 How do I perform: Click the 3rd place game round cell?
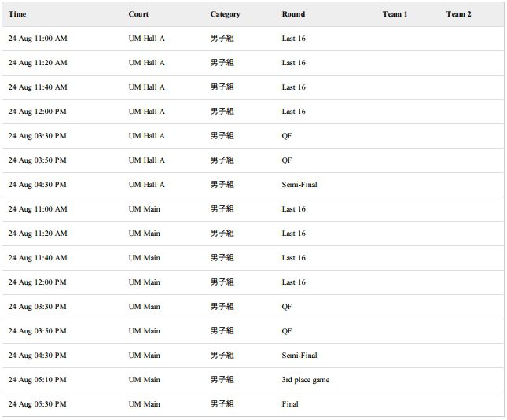[305, 380]
